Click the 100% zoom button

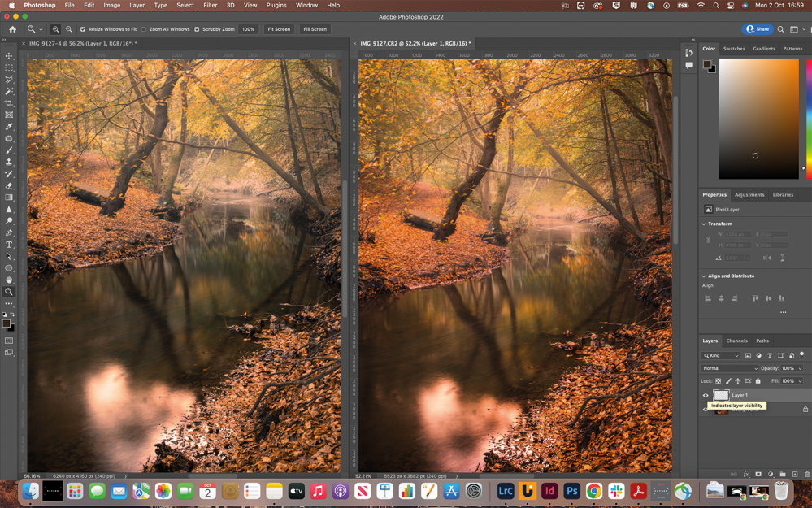[x=249, y=29]
